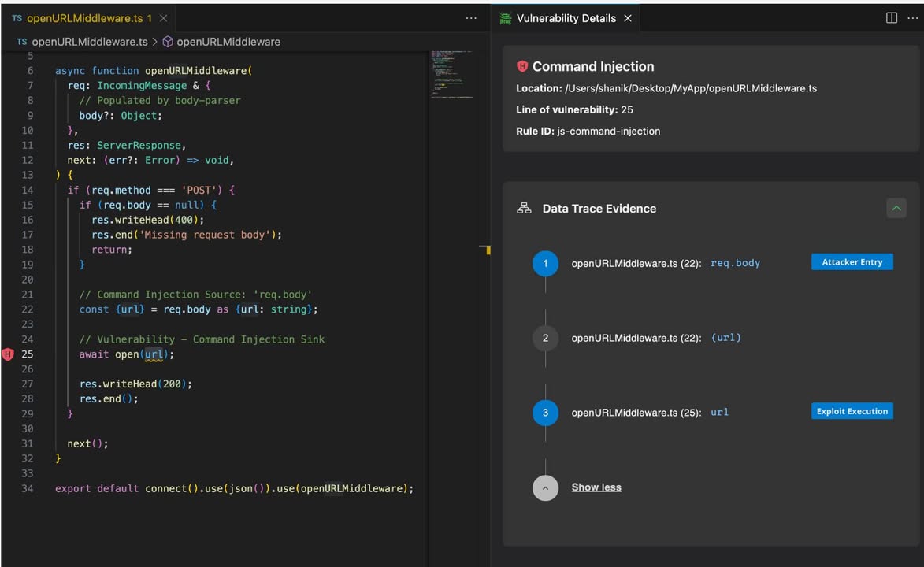
Task: Select step 3 circle in the data trace
Action: [x=545, y=412]
